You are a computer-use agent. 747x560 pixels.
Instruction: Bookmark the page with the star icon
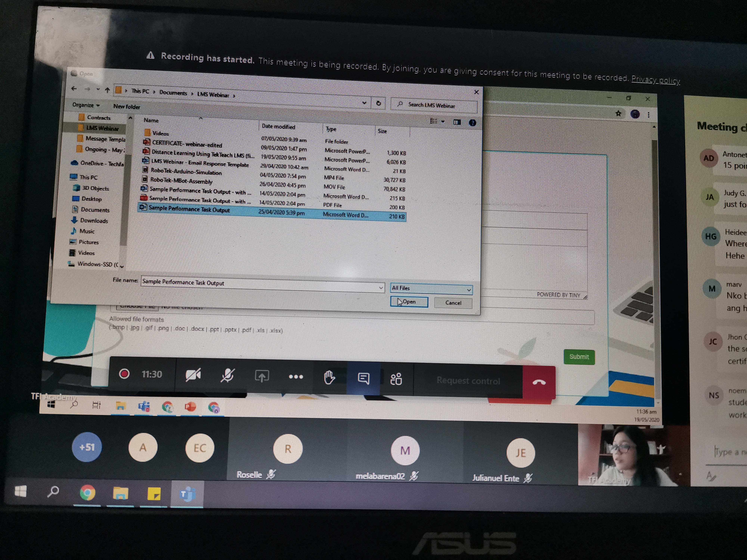point(618,113)
